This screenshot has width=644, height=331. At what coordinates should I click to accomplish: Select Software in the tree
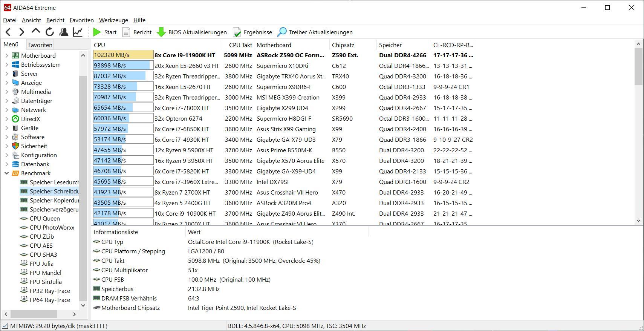32,137
